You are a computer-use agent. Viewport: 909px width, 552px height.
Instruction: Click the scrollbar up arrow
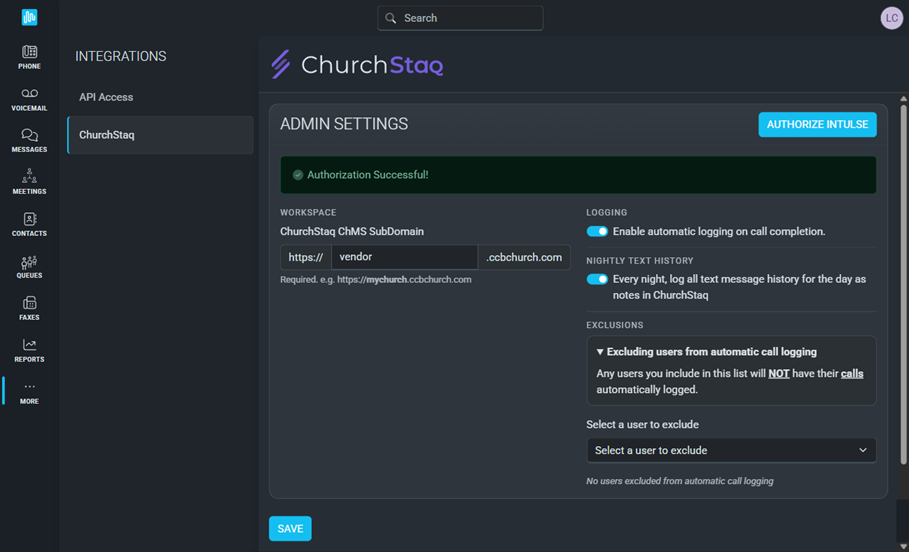click(903, 99)
